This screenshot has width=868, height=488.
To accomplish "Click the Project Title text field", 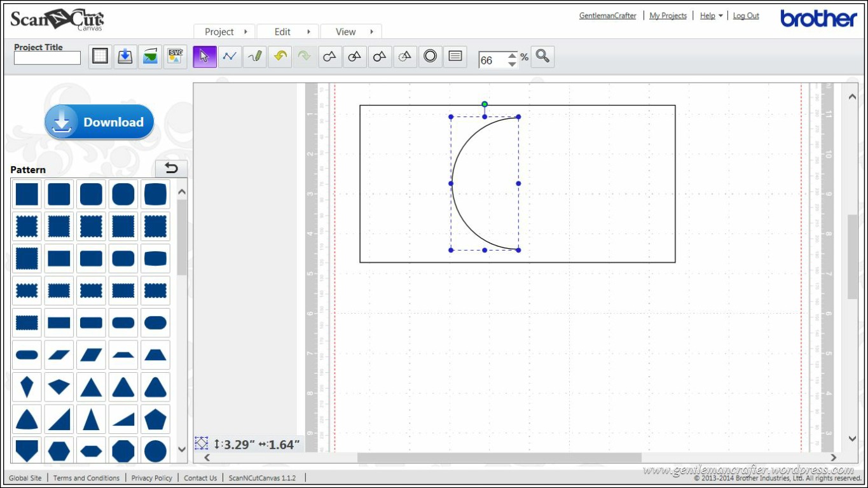I will [x=48, y=59].
